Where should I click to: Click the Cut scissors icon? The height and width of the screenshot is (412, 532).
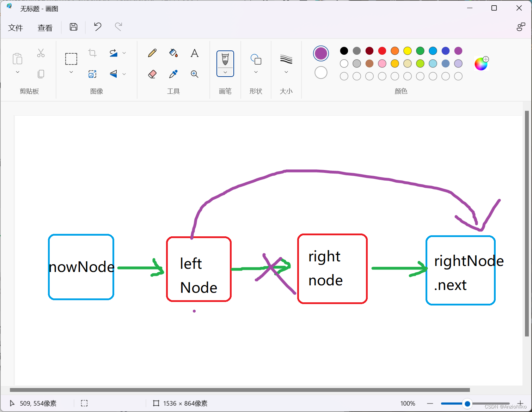[41, 53]
